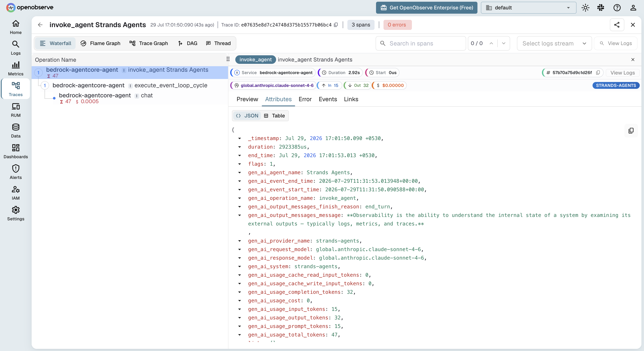Toggle the _timestamp attribute arrow

240,139
